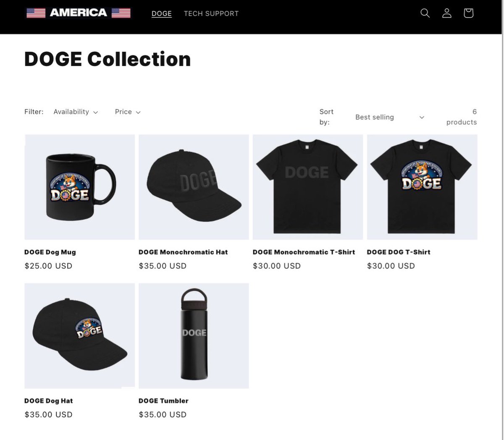The image size is (504, 440).
Task: Open DOGE Tumbler product image
Action: (x=194, y=336)
